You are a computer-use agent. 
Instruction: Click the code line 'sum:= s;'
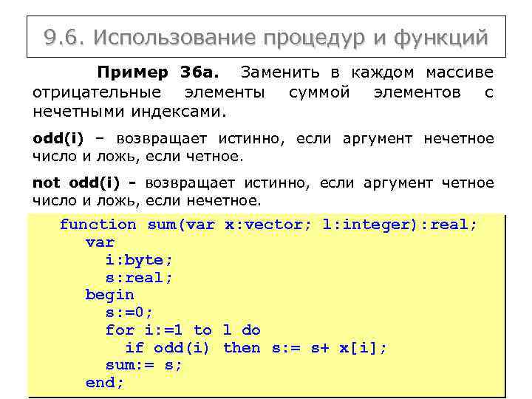pos(144,365)
